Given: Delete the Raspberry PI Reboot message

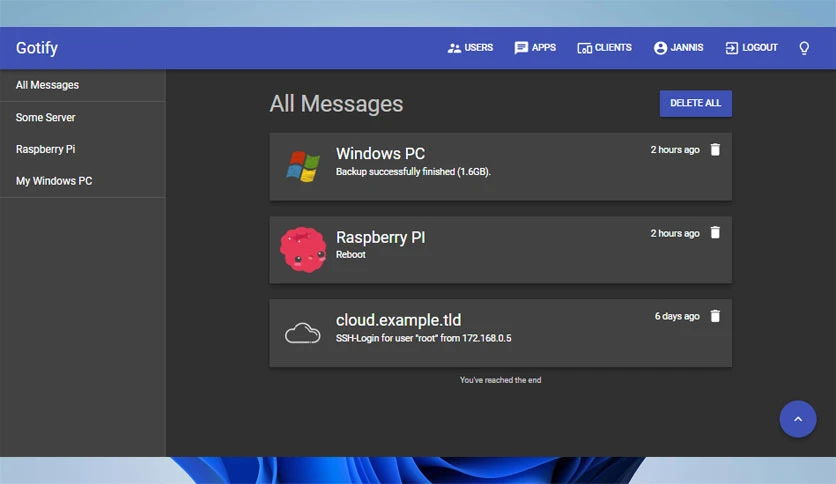Looking at the screenshot, I should coord(715,233).
